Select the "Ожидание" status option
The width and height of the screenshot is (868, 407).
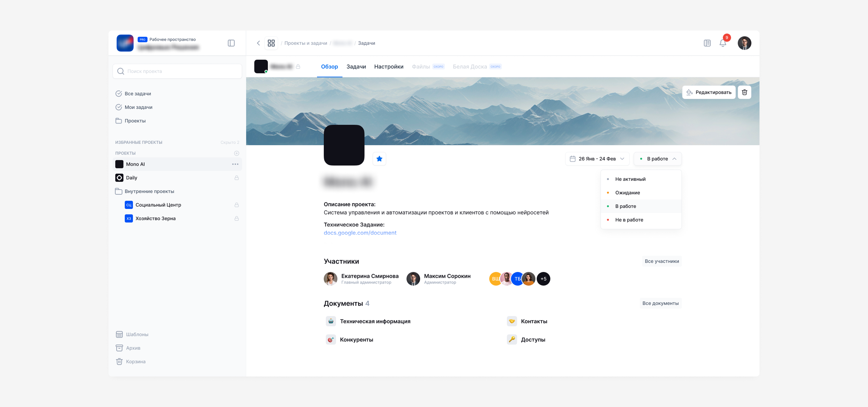tap(628, 193)
